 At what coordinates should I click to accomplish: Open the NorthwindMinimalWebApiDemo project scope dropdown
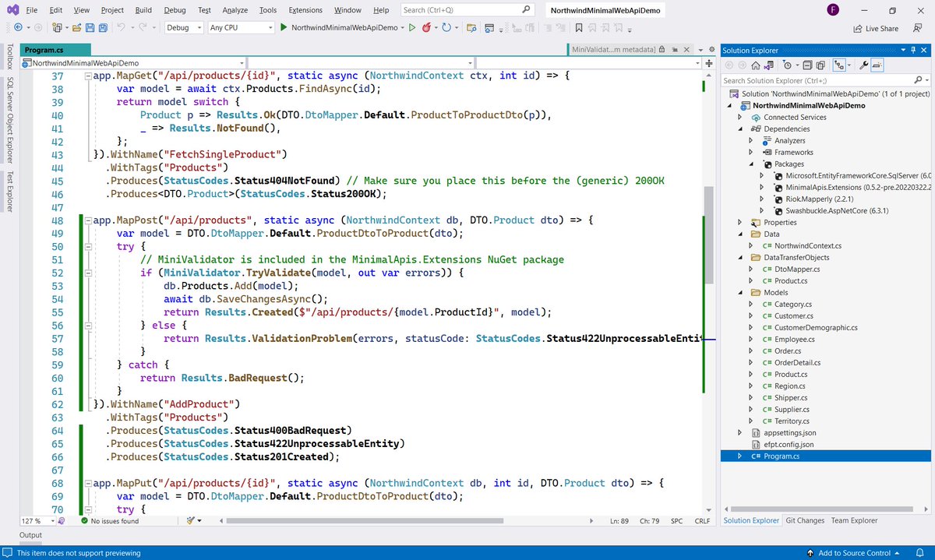pyautogui.click(x=135, y=62)
